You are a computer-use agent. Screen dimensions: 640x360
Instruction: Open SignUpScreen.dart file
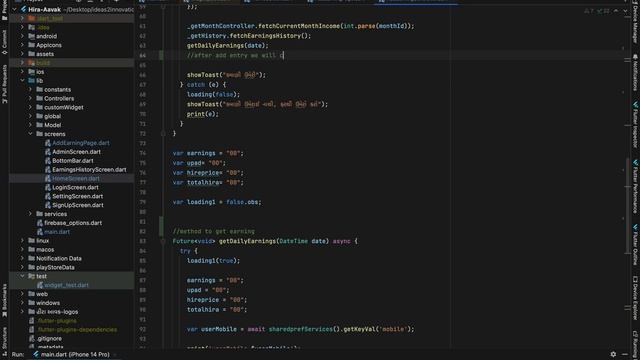pos(78,205)
